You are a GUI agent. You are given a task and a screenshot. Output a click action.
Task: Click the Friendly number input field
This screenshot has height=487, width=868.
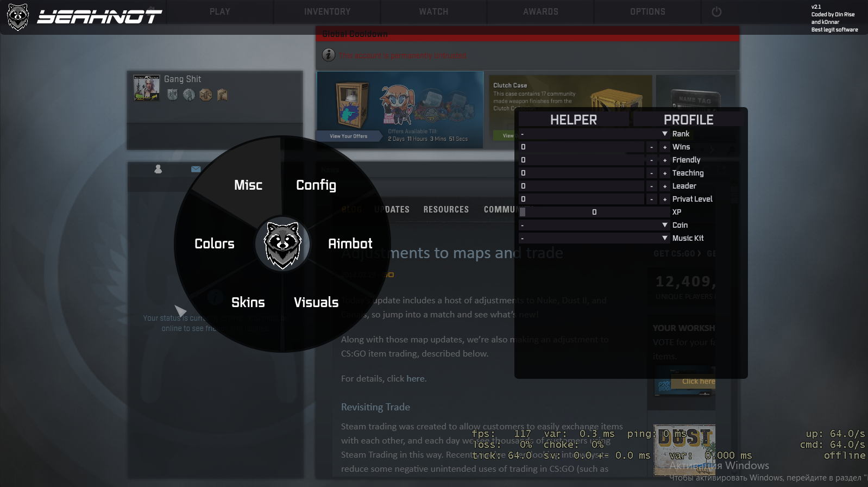tap(581, 160)
